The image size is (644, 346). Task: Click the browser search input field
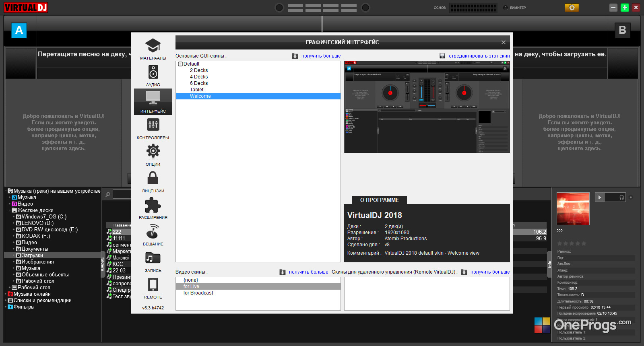click(x=122, y=195)
